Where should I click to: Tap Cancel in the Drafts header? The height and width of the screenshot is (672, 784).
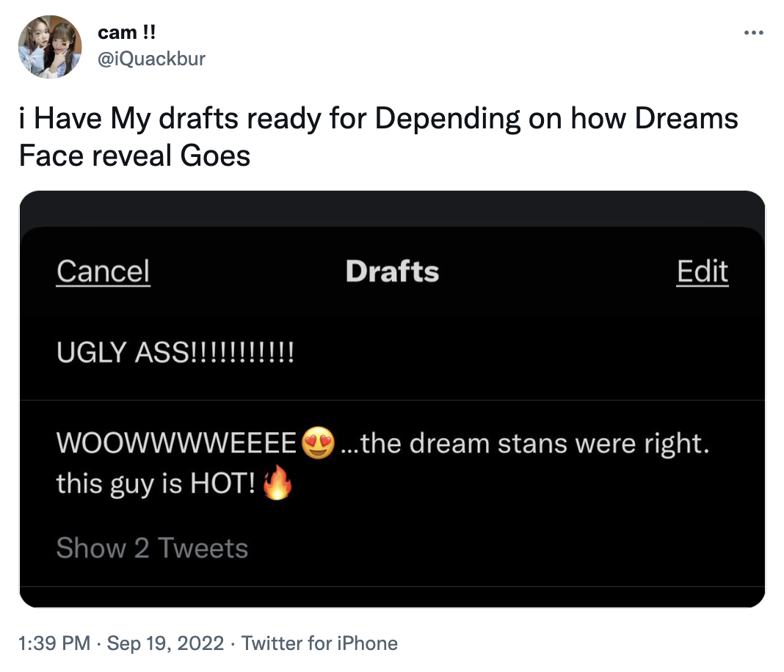click(103, 271)
